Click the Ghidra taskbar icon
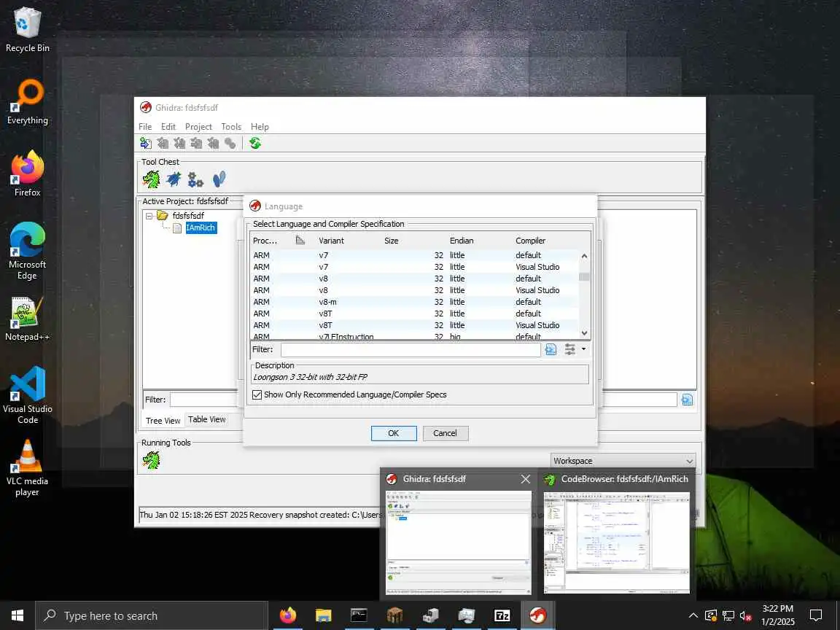This screenshot has height=630, width=840. click(x=538, y=615)
